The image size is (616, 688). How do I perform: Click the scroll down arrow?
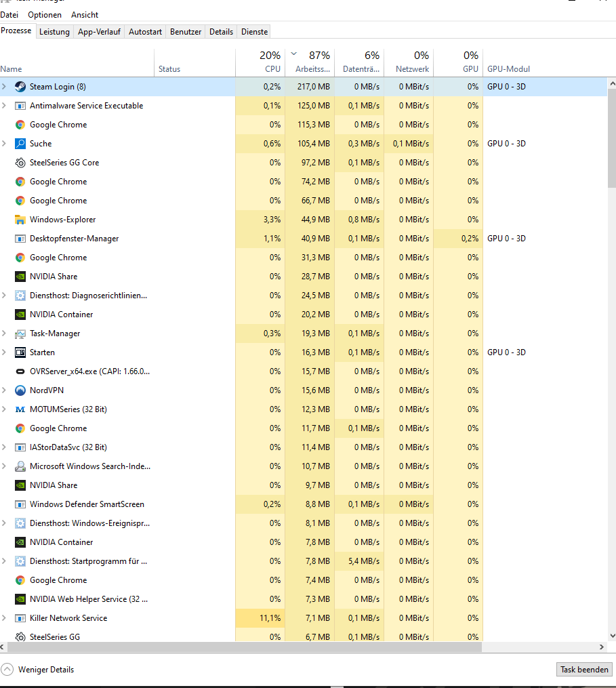(612, 636)
